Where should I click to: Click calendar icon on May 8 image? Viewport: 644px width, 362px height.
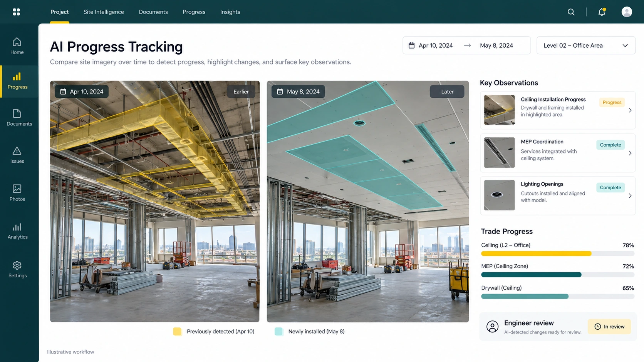click(280, 92)
